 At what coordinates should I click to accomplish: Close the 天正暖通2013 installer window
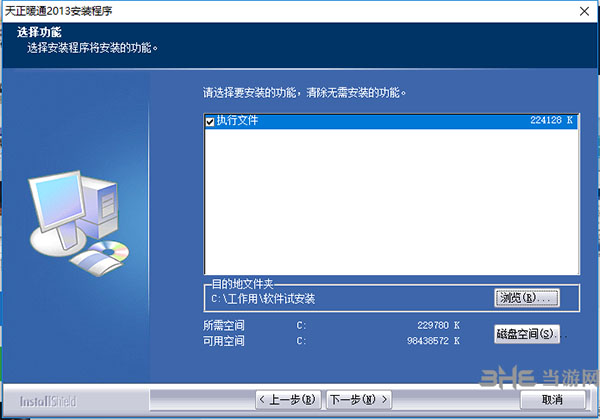(x=584, y=11)
